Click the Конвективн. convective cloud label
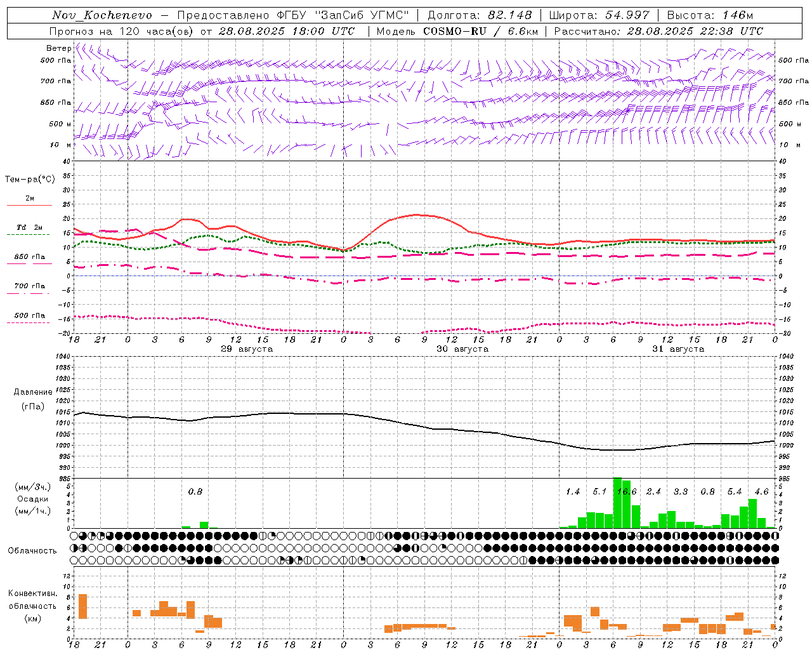812x650 pixels. tap(33, 594)
